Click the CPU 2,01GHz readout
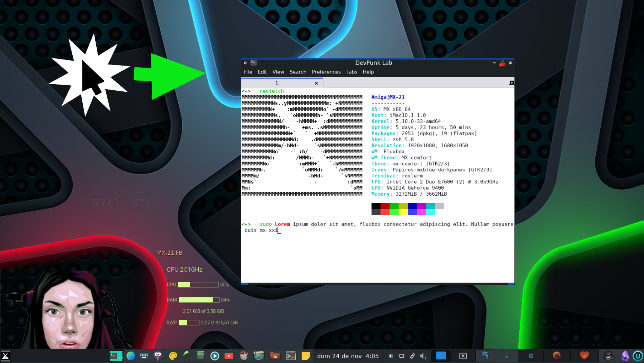Image resolution: width=644 pixels, height=363 pixels. click(184, 269)
